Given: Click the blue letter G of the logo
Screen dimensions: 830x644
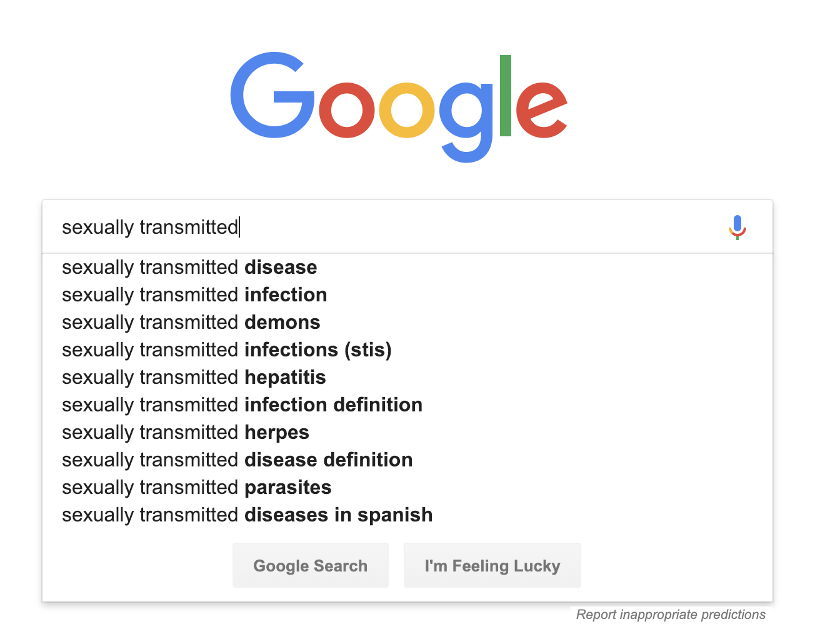Looking at the screenshot, I should click(272, 95).
